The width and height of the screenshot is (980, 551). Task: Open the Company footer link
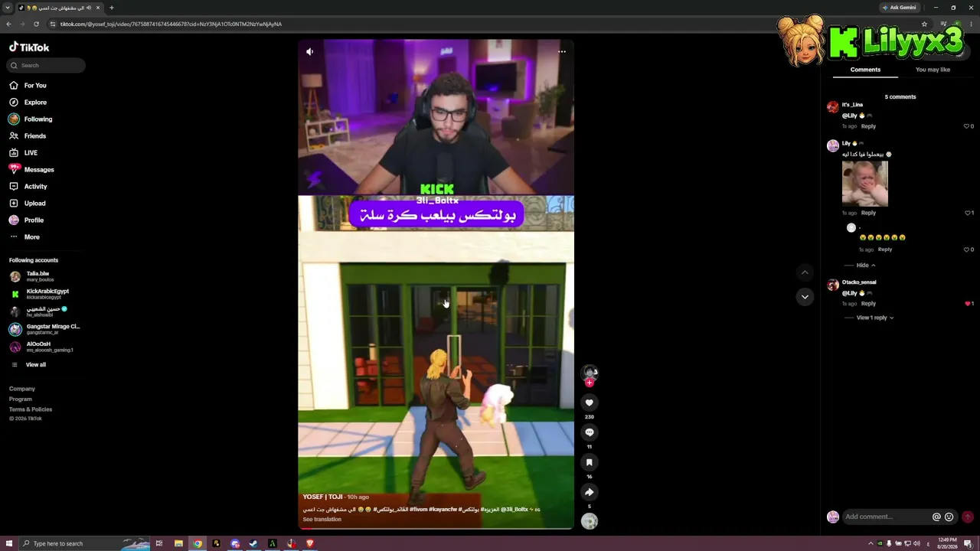[22, 389]
